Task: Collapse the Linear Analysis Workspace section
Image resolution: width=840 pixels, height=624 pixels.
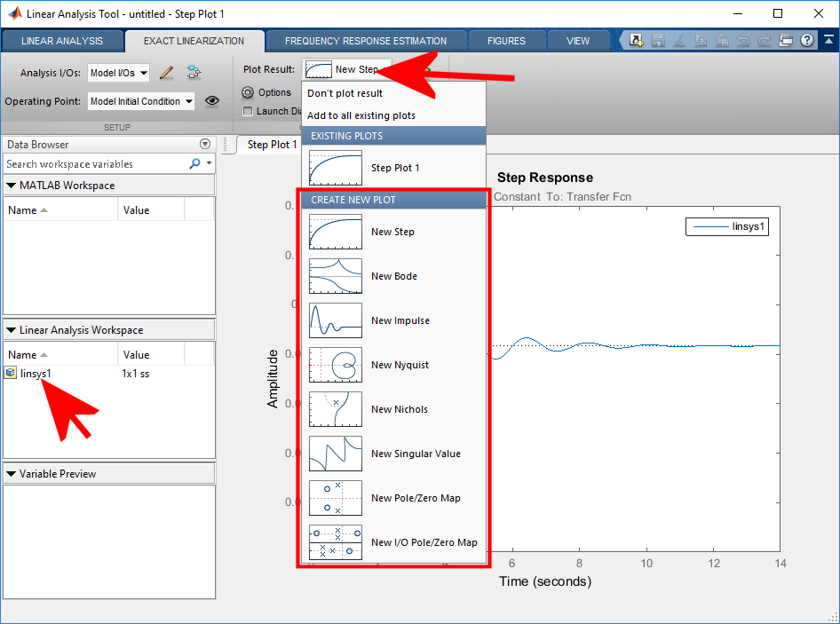Action: pos(11,330)
